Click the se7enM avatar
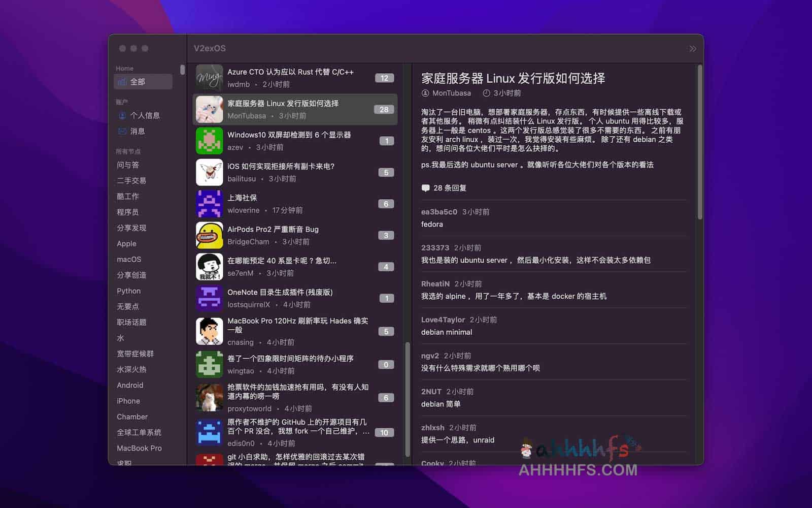Image resolution: width=812 pixels, height=508 pixels. 210,267
